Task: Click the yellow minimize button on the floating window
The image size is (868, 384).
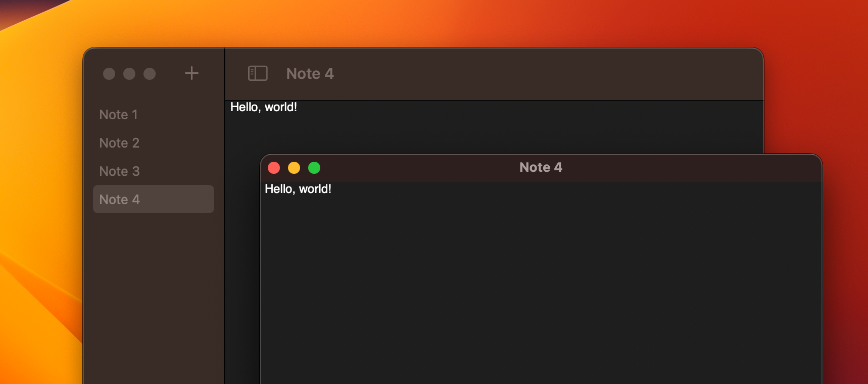Action: (x=294, y=167)
